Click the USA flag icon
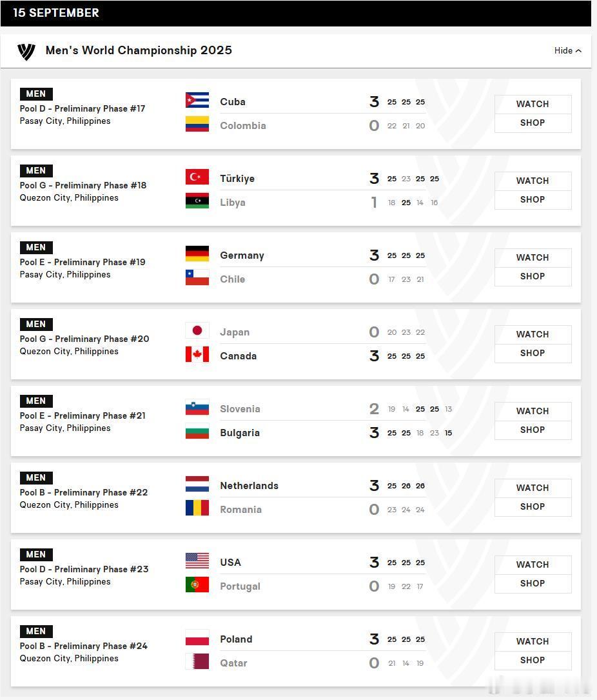Screen dimensions: 597x700 197,561
